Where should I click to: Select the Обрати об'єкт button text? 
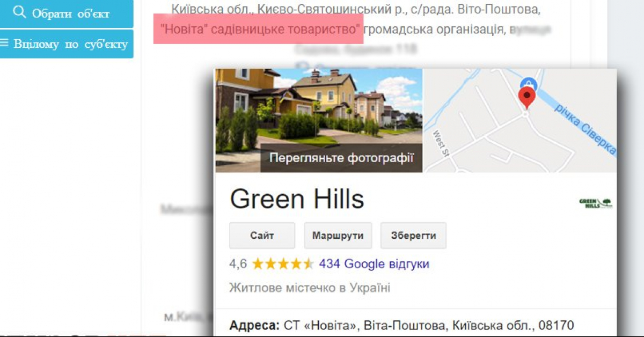[71, 13]
